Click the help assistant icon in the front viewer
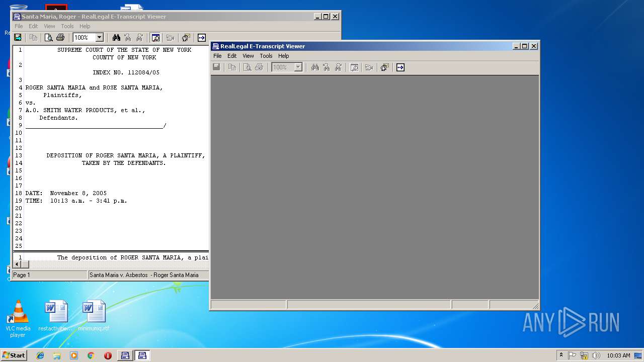644x362 pixels. (384, 67)
